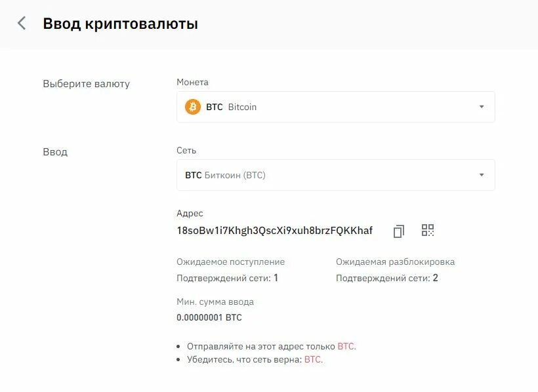The height and width of the screenshot is (392, 538).
Task: Click Ожидаемое поступление info text
Action: pos(230,262)
